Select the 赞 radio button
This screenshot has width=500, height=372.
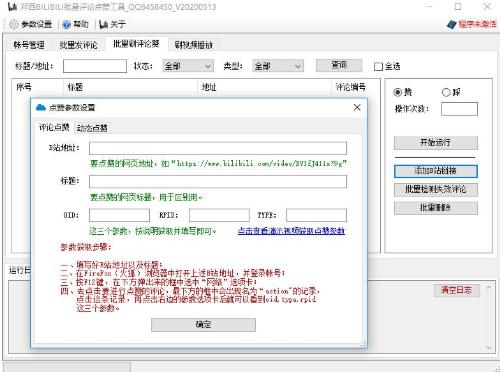coord(397,92)
